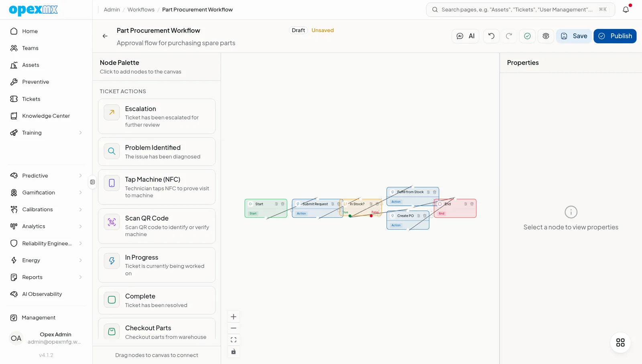642x364 pixels.
Task: Expand the Calibrations section
Action: click(46, 209)
